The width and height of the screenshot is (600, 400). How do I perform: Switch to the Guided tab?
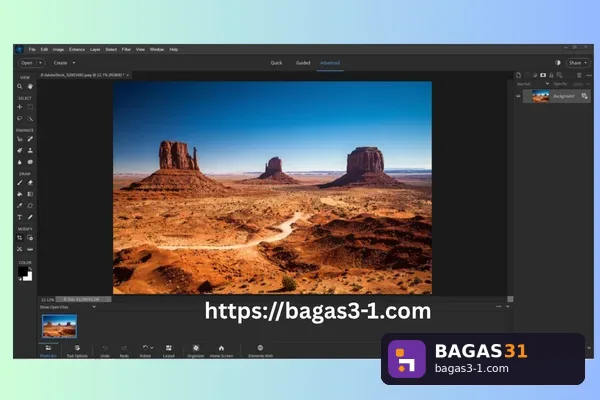pyautogui.click(x=303, y=63)
